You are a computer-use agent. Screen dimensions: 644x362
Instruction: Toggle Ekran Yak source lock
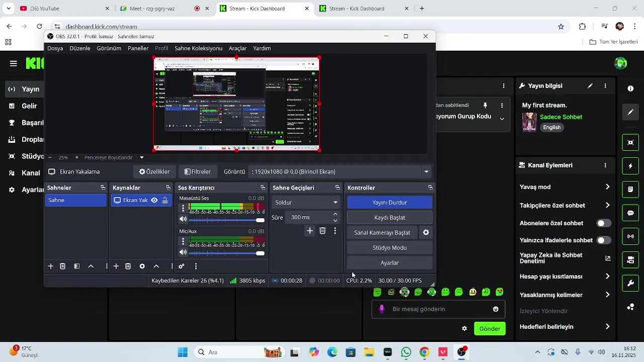click(x=165, y=200)
